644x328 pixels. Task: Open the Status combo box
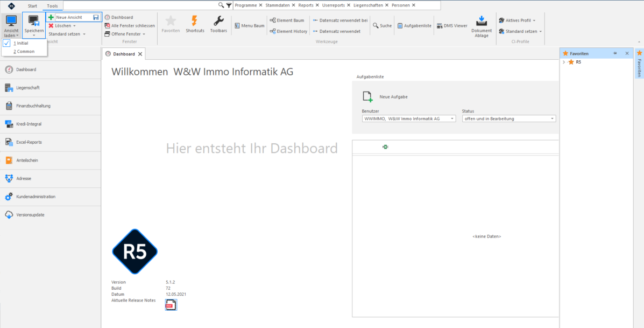pyautogui.click(x=509, y=118)
